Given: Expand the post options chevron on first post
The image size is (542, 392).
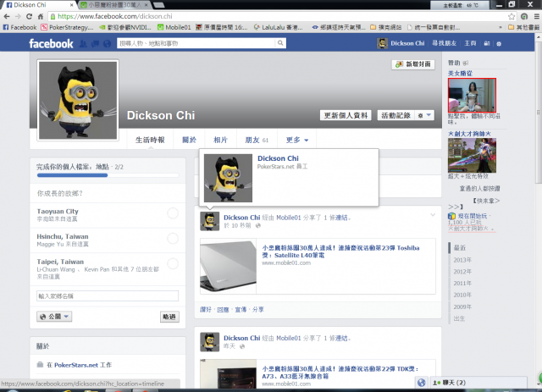Looking at the screenshot, I should [x=433, y=215].
